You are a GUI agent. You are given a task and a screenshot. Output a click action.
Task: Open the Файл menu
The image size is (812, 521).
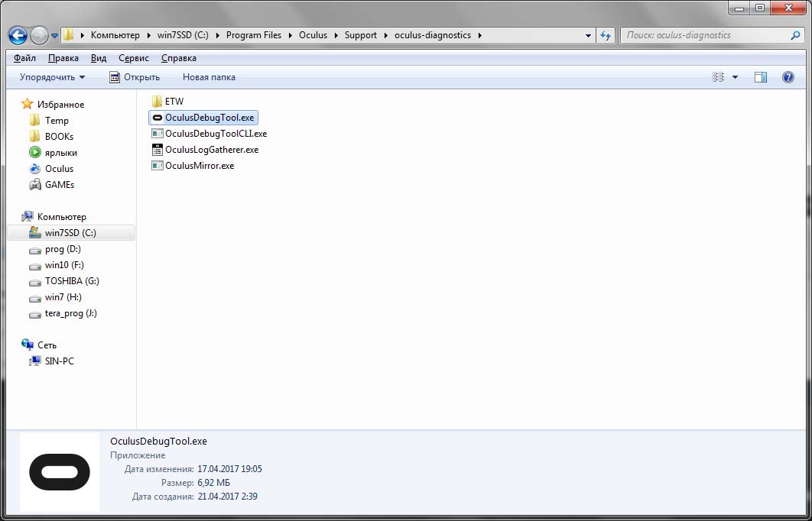click(x=25, y=58)
